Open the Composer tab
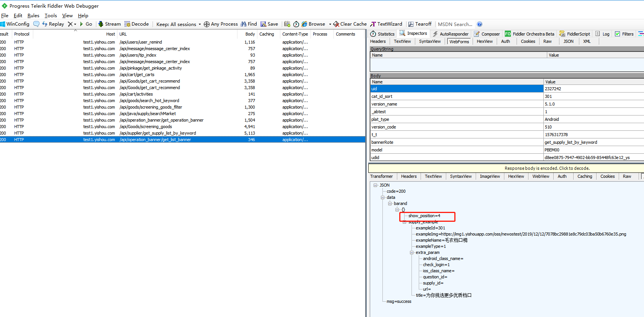 [x=487, y=34]
